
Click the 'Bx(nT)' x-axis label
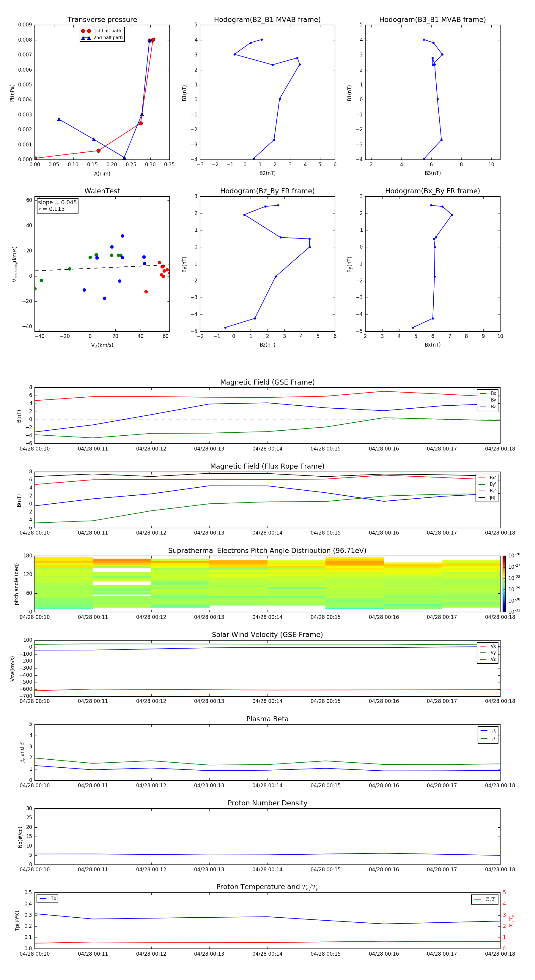432,345
